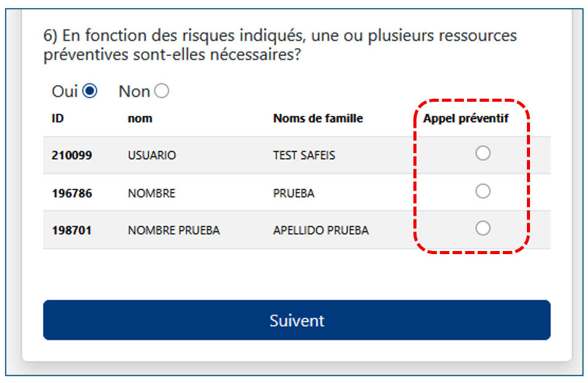The width and height of the screenshot is (588, 383).
Task: Click the USUARIO name cell
Action: (152, 155)
